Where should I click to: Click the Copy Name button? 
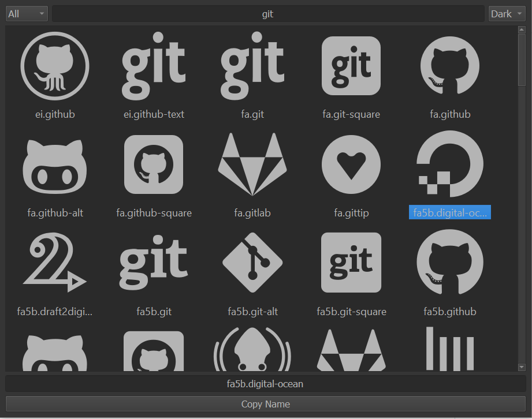[265, 404]
